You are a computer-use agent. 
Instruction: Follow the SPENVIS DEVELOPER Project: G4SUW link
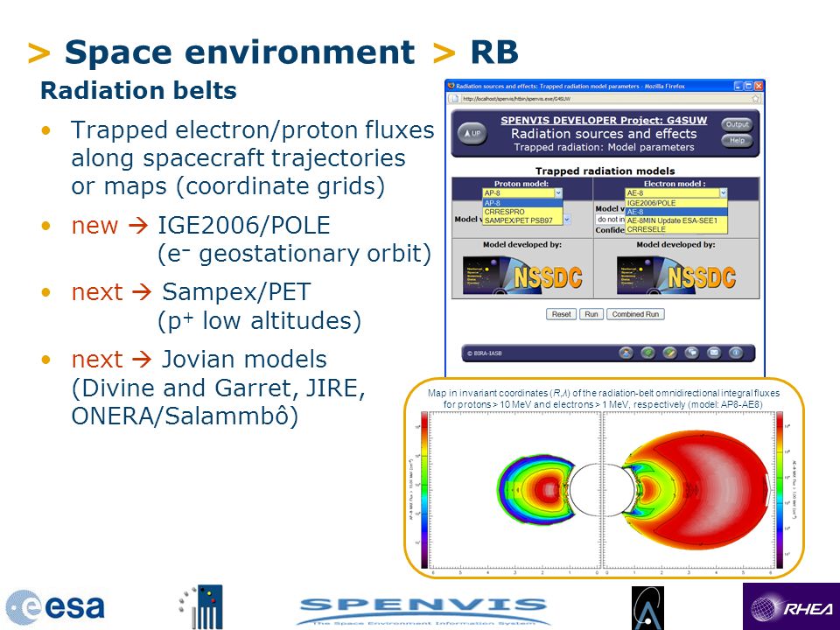point(604,121)
